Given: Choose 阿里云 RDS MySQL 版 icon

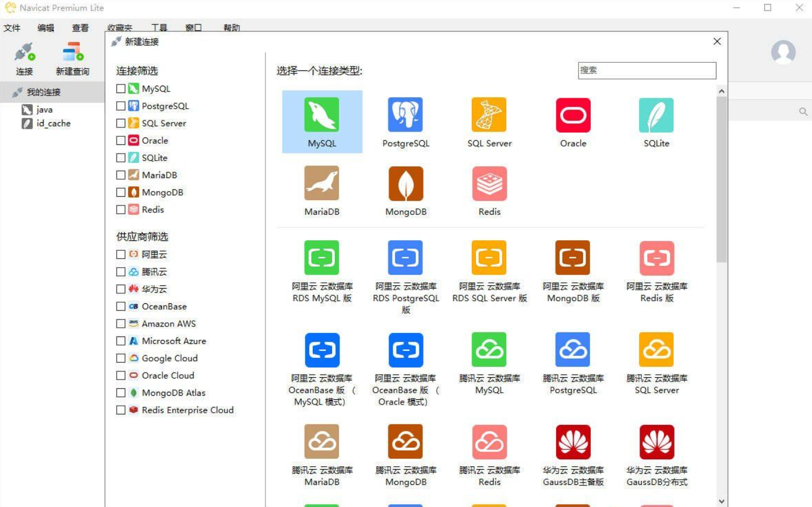Looking at the screenshot, I should tap(322, 258).
